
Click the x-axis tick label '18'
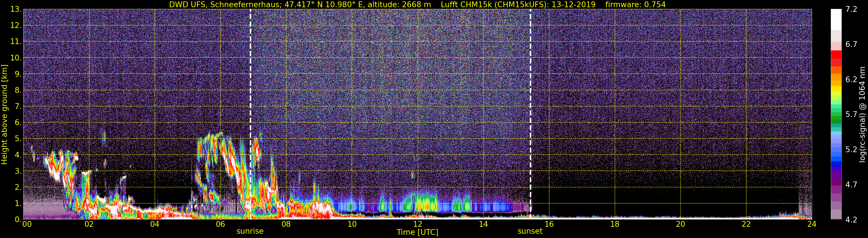tap(614, 224)
